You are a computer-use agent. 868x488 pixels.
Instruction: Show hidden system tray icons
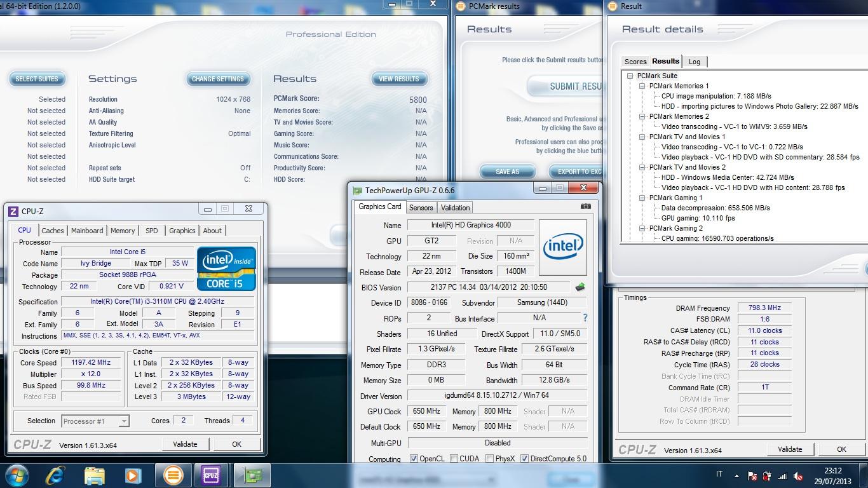click(737, 475)
